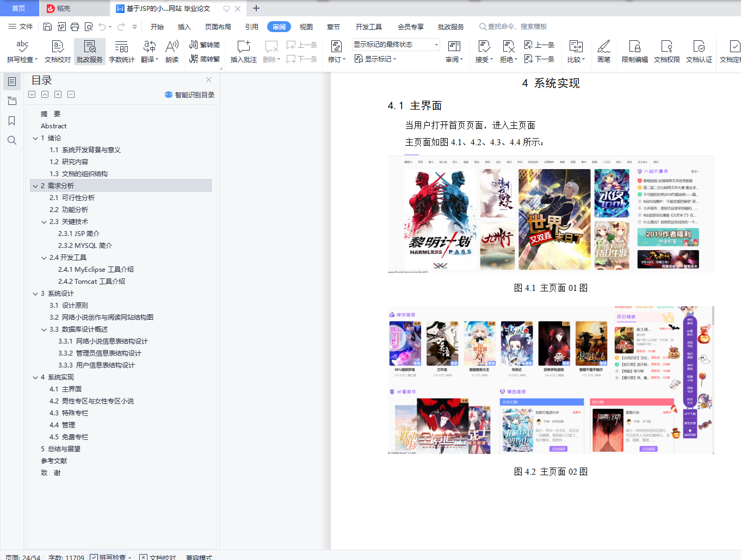Collapse the 4 系统实现 outline node
This screenshot has height=560, width=741.
(x=35, y=377)
